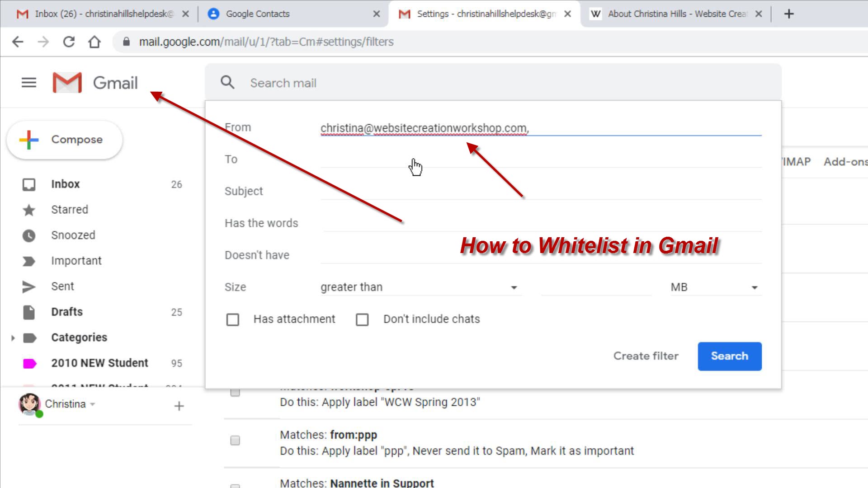This screenshot has width=868, height=488.
Task: Click the 2010 NEW Student label
Action: (x=99, y=363)
